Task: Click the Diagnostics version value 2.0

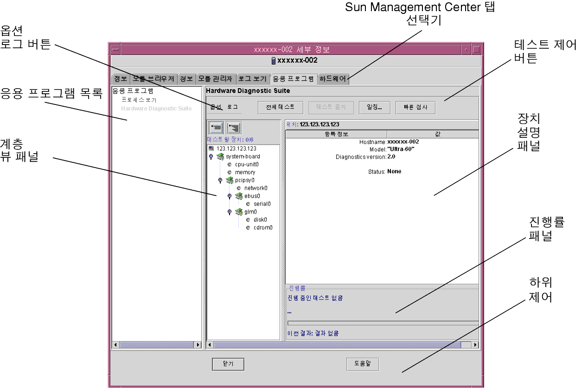Action: coord(391,156)
